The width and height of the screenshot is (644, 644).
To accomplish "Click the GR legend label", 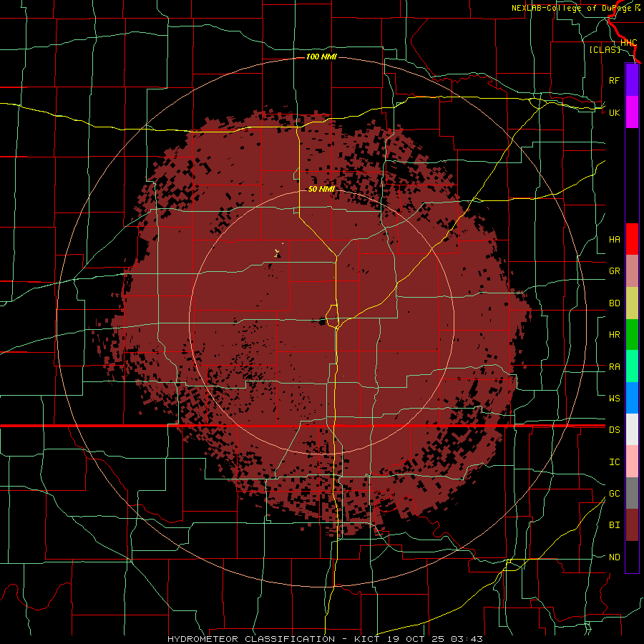I will point(614,271).
